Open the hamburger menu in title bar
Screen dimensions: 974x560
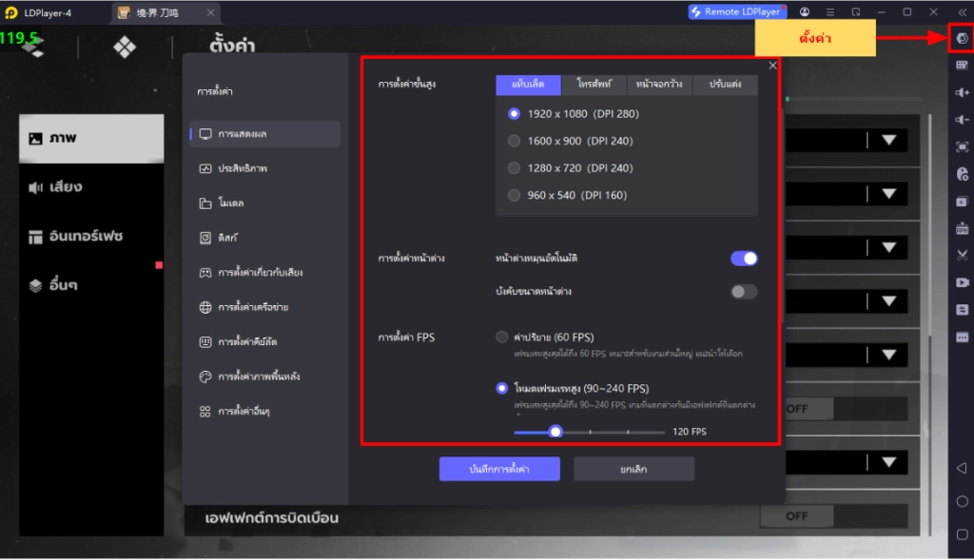pos(830,12)
